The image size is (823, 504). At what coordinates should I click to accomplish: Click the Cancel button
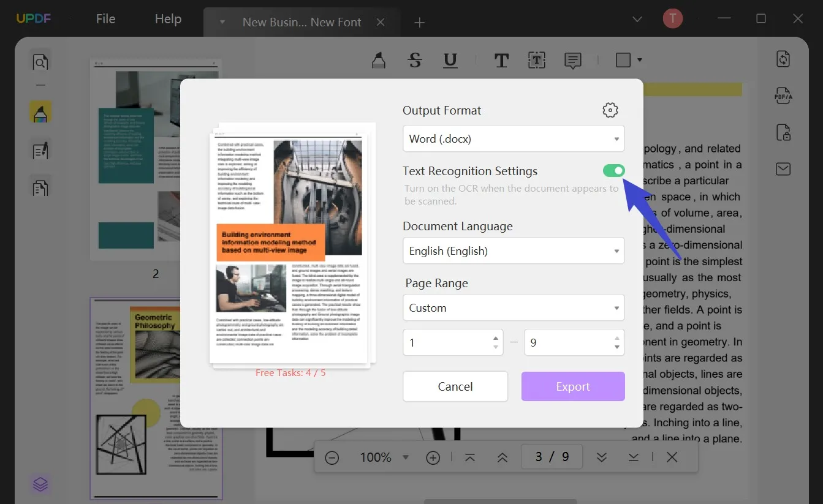click(455, 386)
